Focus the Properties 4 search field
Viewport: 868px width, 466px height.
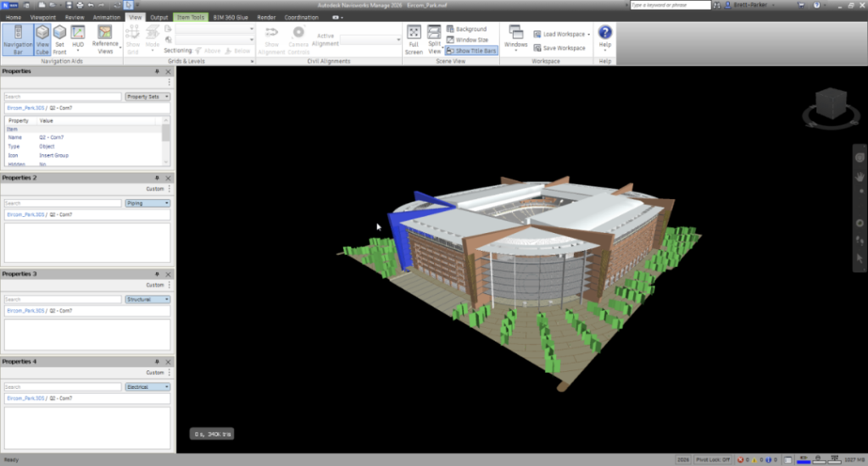63,387
